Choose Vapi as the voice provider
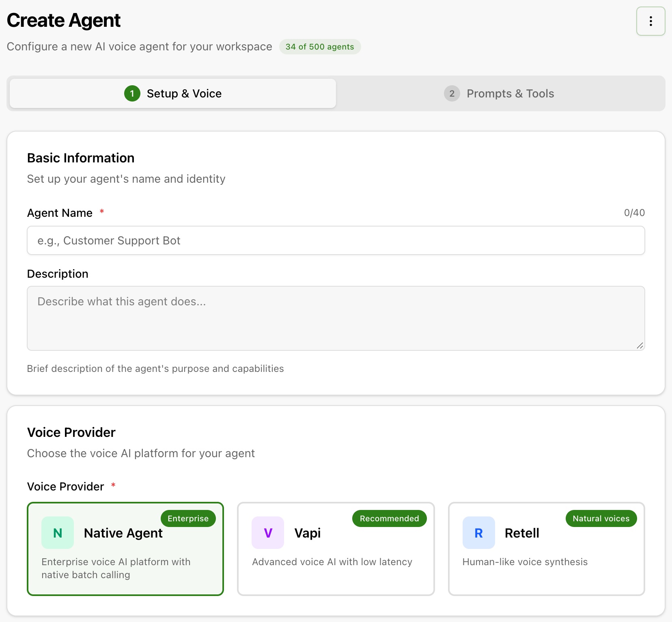 [336, 549]
